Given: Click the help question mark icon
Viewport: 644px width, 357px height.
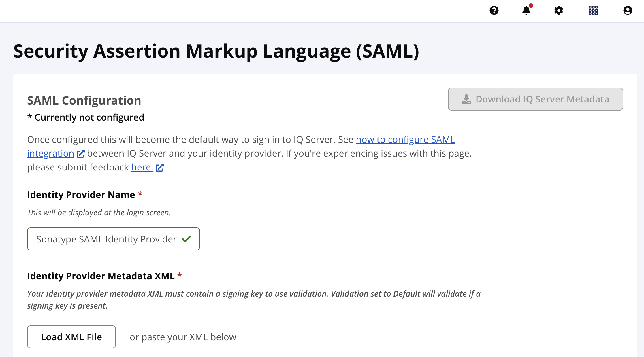Looking at the screenshot, I should point(494,11).
